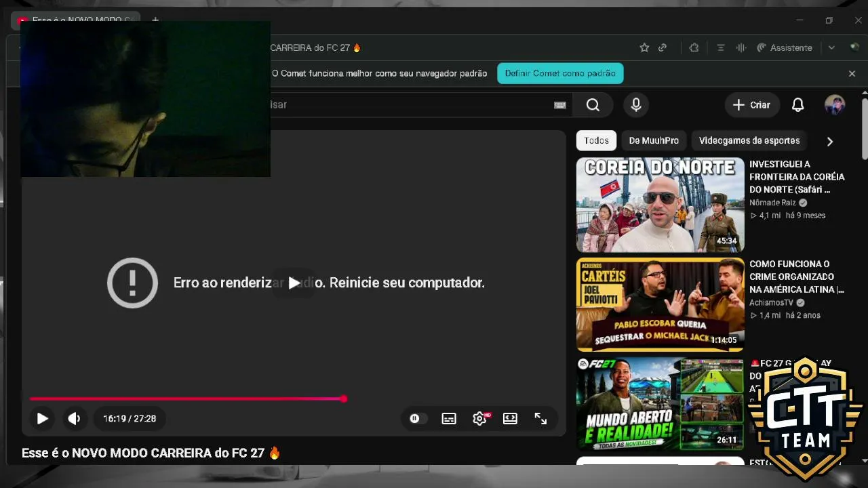The height and width of the screenshot is (488, 868).
Task: Open COMO FUNCIONA O CRIME ORGANIZADO title
Action: pos(797,277)
